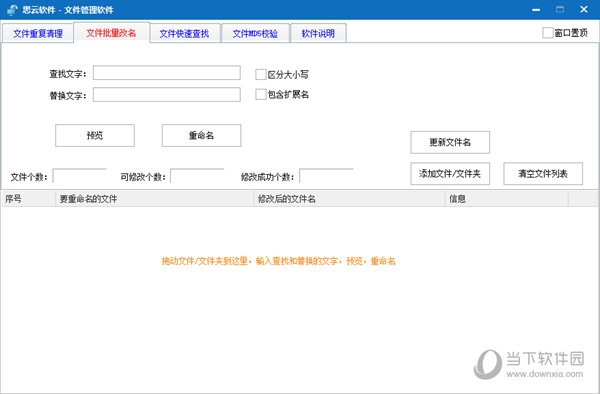Open the 文件MD5校验 tab
600x394 pixels.
pos(255,34)
